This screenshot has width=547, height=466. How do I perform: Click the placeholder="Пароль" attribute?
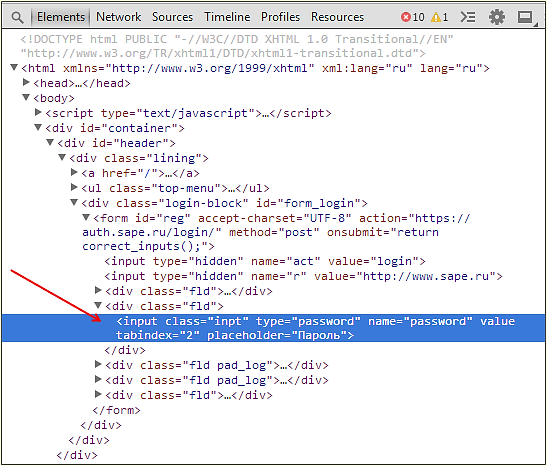[x=277, y=335]
